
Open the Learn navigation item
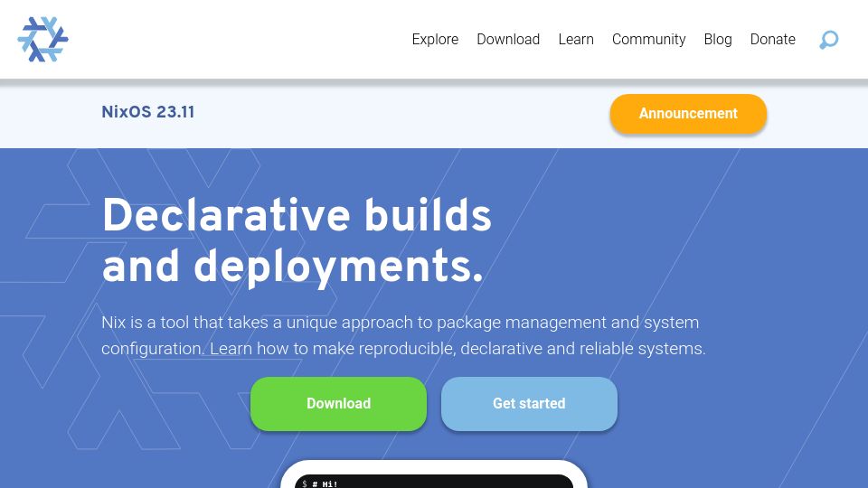576,39
